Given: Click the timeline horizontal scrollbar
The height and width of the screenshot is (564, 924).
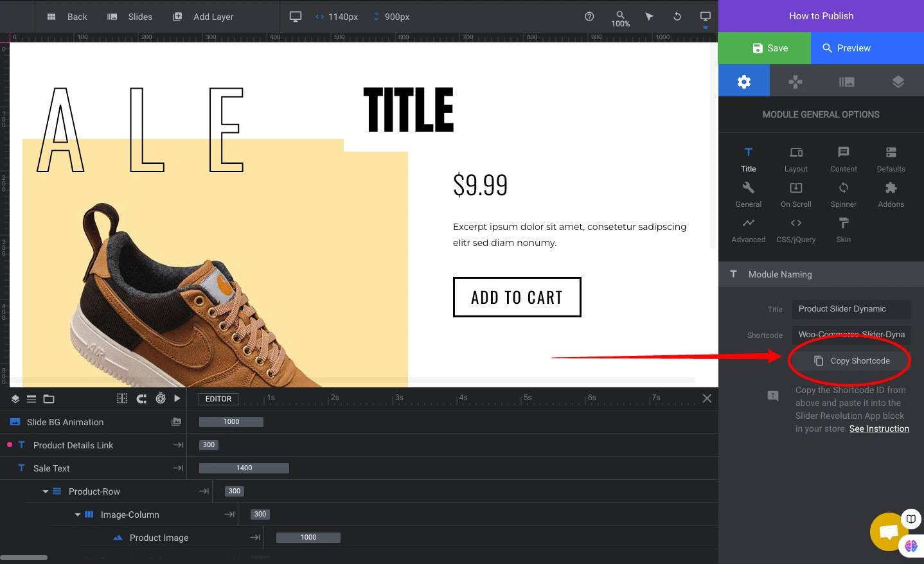Looking at the screenshot, I should [x=24, y=558].
